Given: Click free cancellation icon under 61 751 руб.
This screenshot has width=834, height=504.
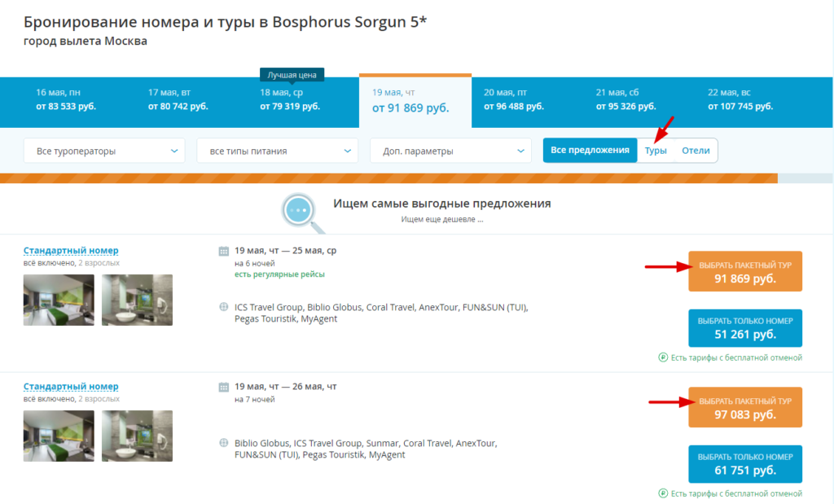Looking at the screenshot, I should (x=662, y=493).
